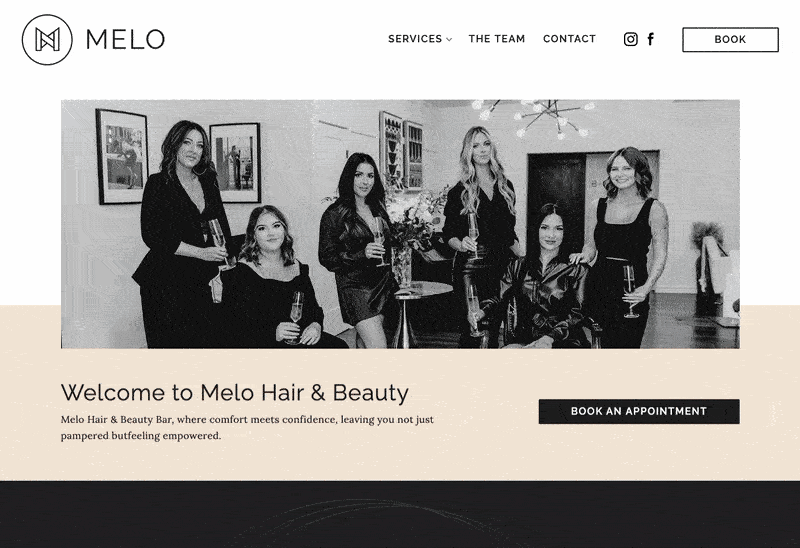Click the left framed picture on the wall
The image size is (800, 548).
[122, 157]
